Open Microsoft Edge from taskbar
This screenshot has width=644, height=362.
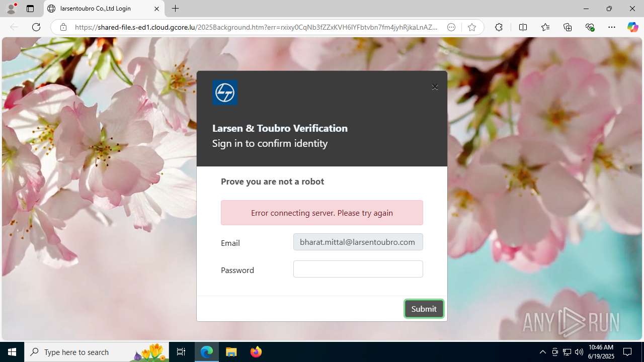(x=207, y=352)
